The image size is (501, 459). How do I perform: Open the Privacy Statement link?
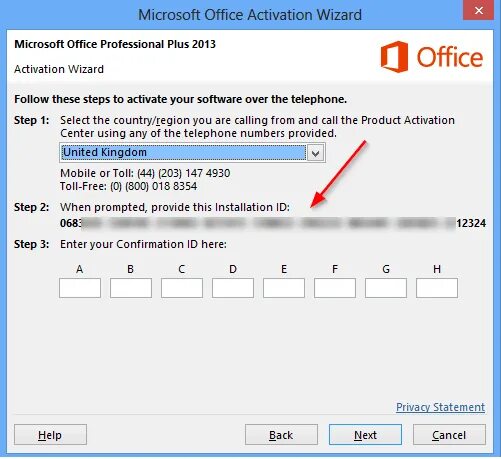pos(440,407)
